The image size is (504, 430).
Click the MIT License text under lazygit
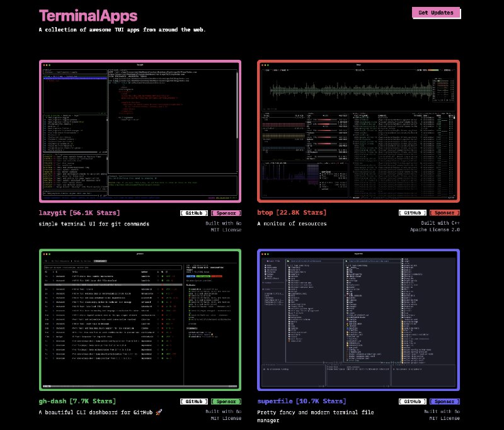[227, 230]
